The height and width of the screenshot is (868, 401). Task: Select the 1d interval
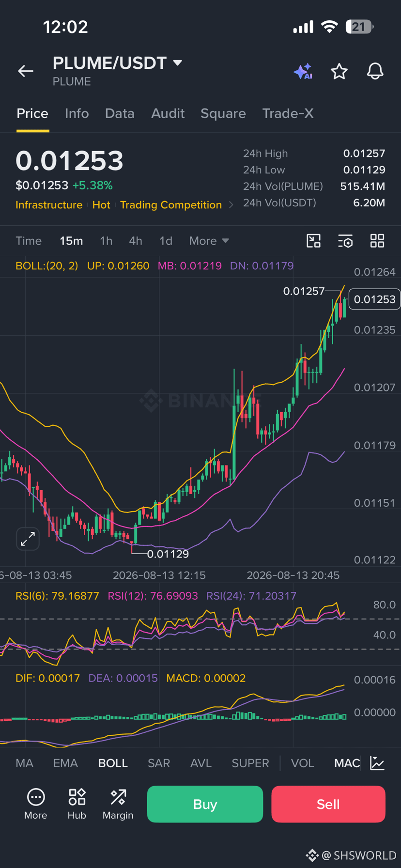(166, 241)
